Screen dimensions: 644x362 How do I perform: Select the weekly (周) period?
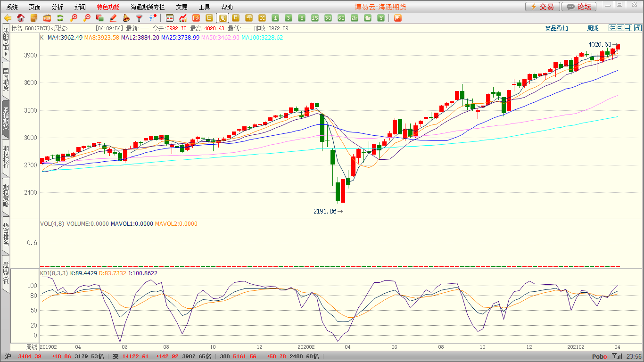coord(223,18)
